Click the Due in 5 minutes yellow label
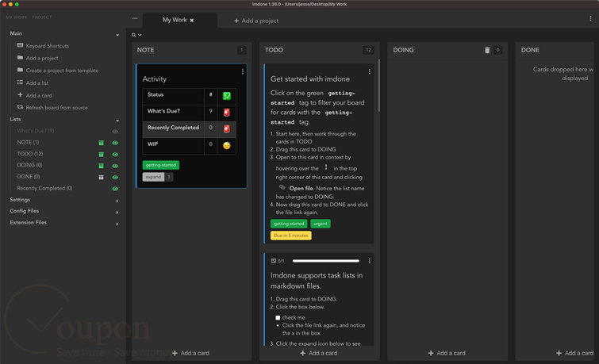Viewport: 599px width, 364px height. [290, 236]
